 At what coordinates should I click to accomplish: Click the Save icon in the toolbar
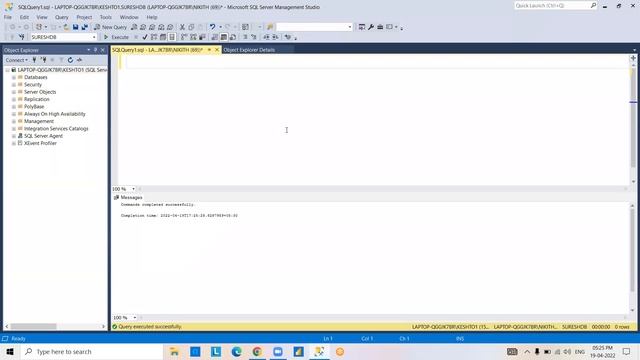(76, 27)
